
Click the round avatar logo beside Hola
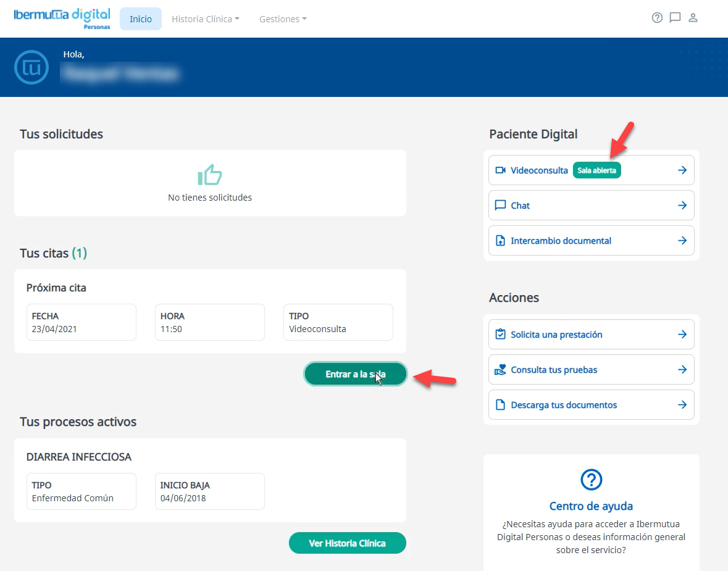[31, 67]
